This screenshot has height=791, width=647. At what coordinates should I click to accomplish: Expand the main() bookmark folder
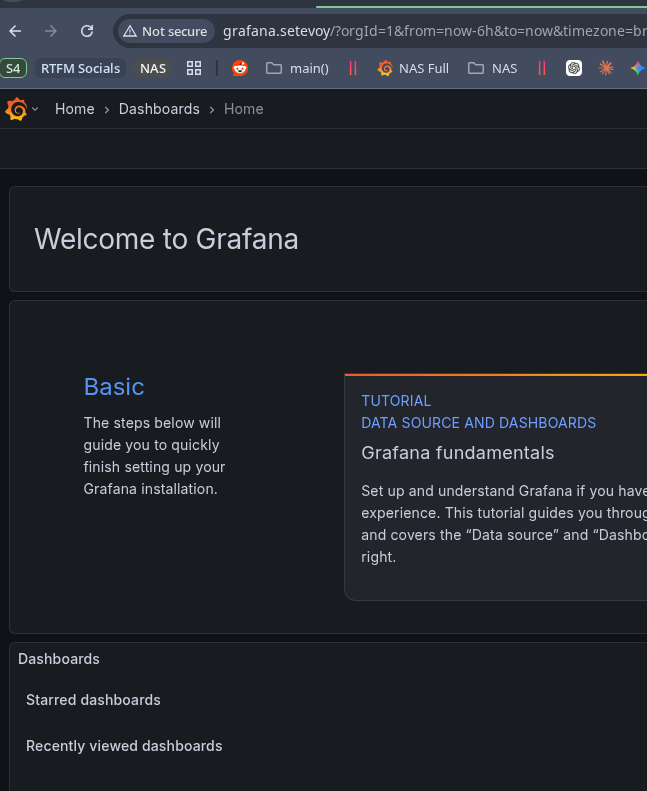coord(297,68)
